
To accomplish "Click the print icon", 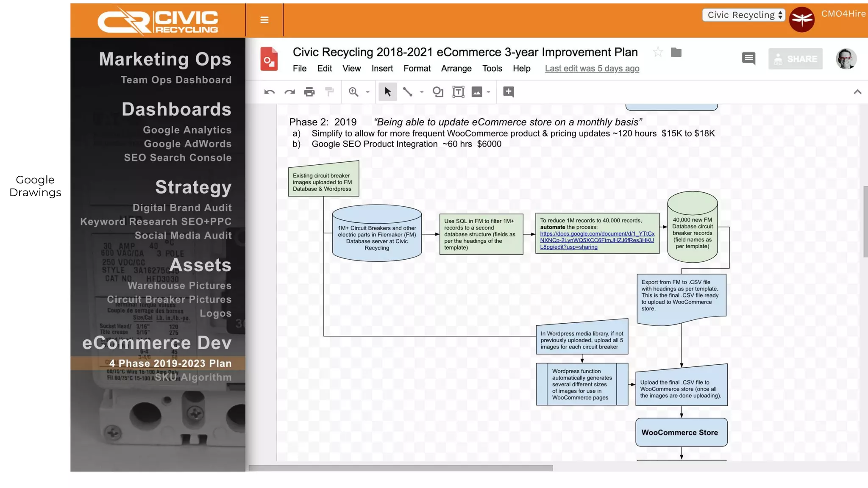I will pyautogui.click(x=309, y=92).
